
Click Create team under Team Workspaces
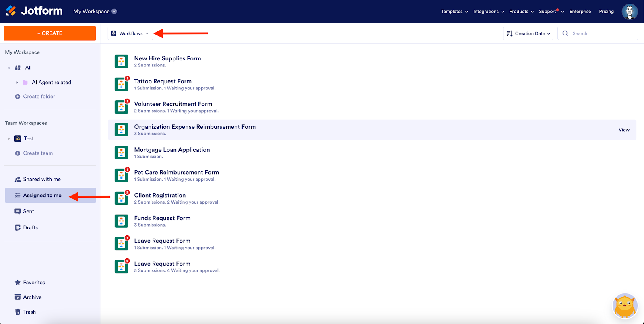click(34, 153)
